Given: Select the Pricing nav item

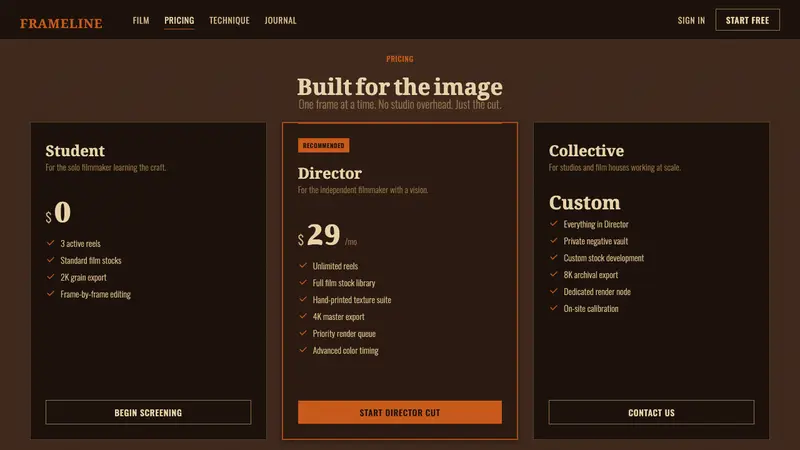Looking at the screenshot, I should (179, 20).
